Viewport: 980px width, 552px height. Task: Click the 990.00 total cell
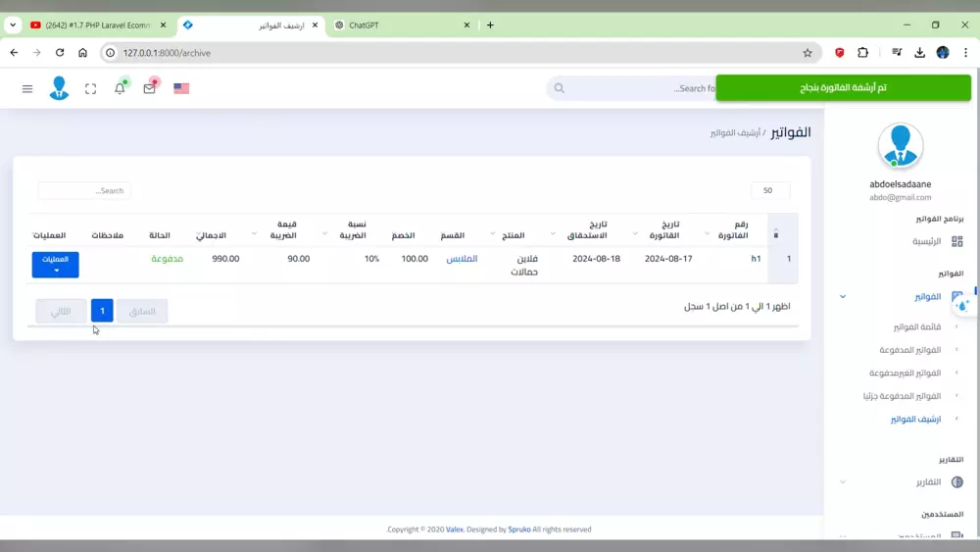click(225, 259)
